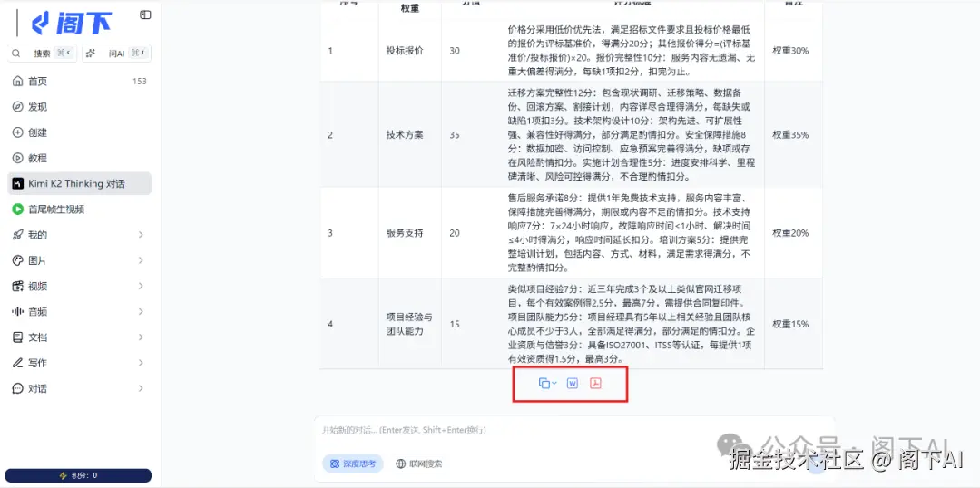Open 首尾帧生视频 item

point(79,210)
